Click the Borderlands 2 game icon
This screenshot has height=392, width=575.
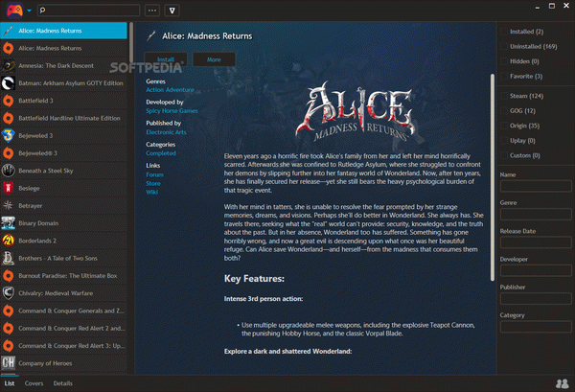coord(8,241)
